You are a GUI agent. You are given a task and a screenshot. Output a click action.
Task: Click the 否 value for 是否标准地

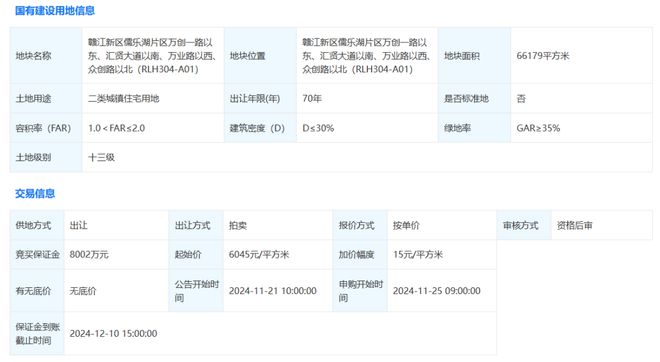coord(521,99)
